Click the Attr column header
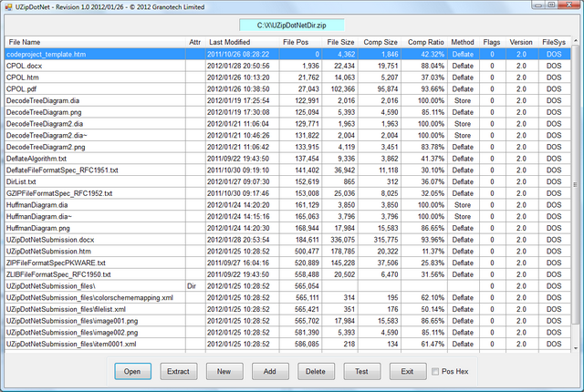584x392 pixels. point(194,42)
